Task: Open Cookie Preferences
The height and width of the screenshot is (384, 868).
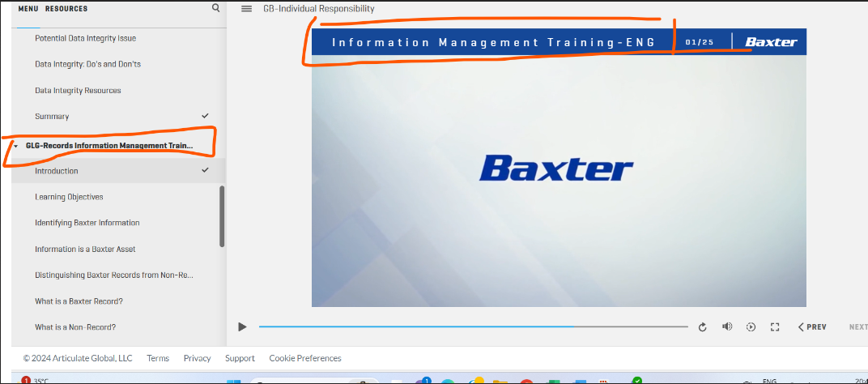Action: coord(305,359)
